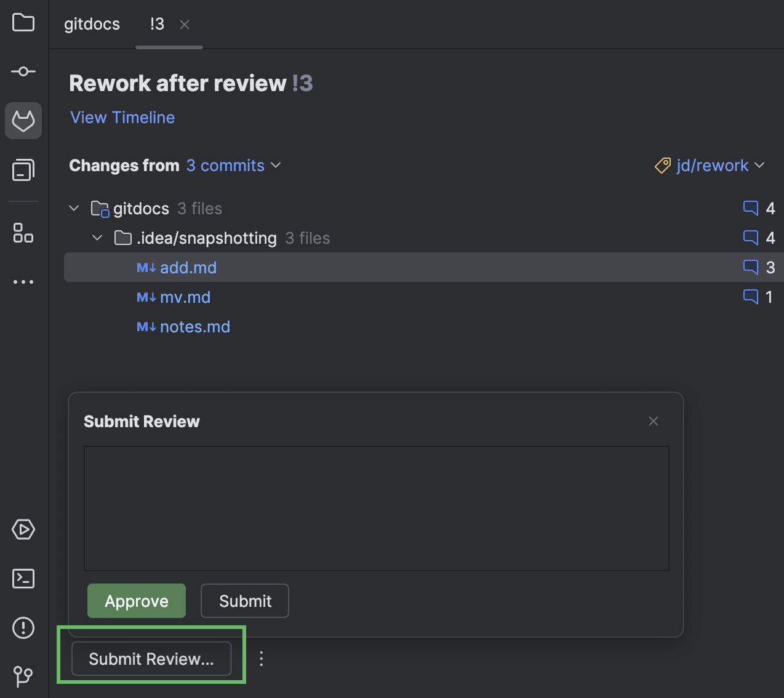The height and width of the screenshot is (698, 784).
Task: Click the stacked-windows icon below the GitLab icon
Action: click(23, 170)
